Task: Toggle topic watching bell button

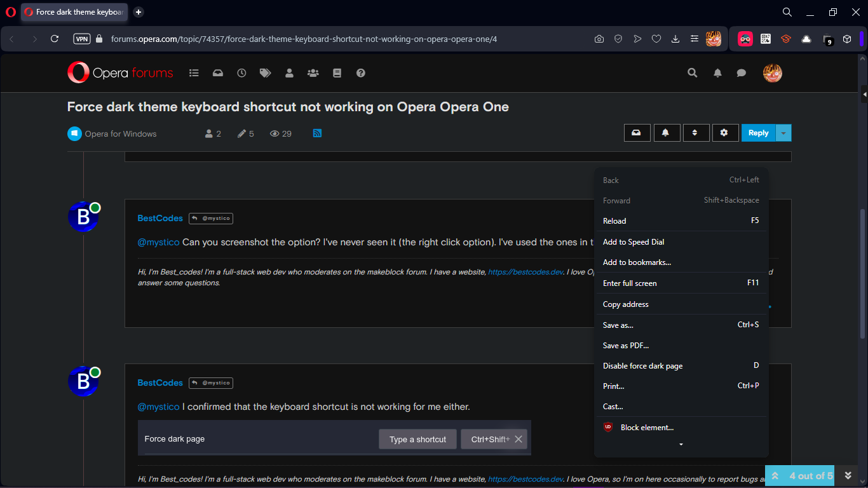Action: 666,133
